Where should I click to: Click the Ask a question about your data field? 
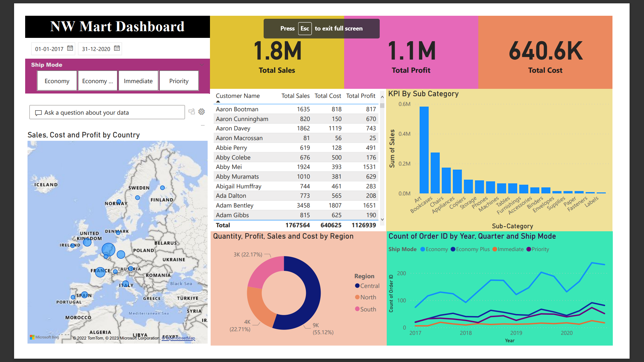107,112
